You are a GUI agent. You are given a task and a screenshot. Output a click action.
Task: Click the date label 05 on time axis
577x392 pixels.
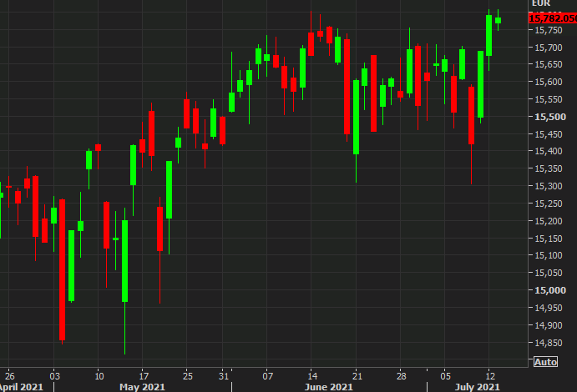(445, 376)
